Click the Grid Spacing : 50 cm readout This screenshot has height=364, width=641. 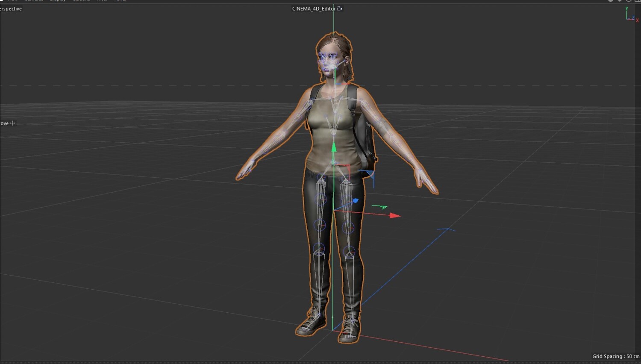616,356
